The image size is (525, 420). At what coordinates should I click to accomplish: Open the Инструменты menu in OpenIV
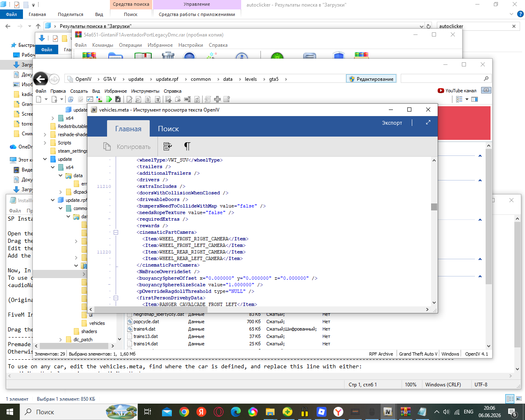coord(145,91)
